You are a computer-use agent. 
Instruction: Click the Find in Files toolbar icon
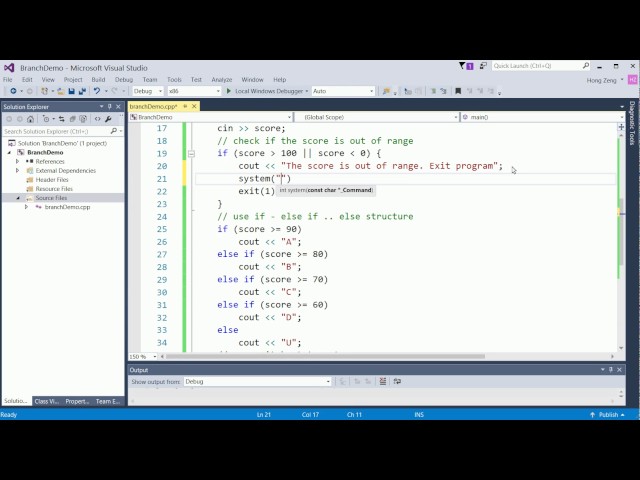[x=386, y=91]
